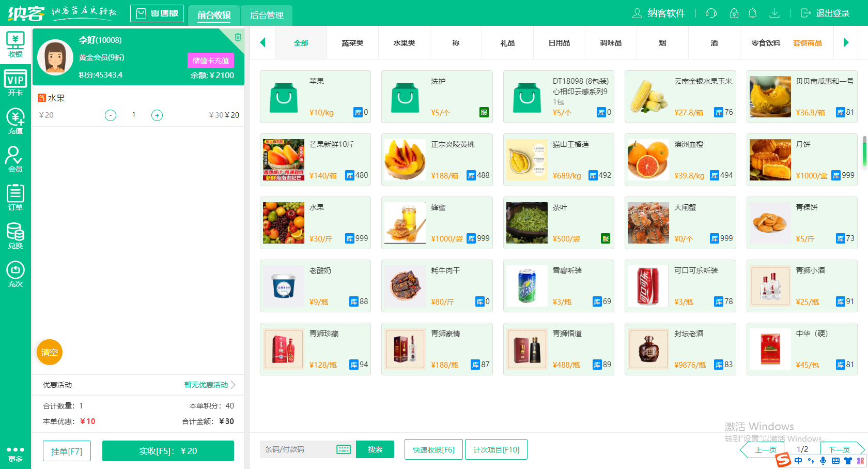The height and width of the screenshot is (469, 868).
Task: Expand the promotions (暂无优惠活动) row
Action: pos(210,385)
